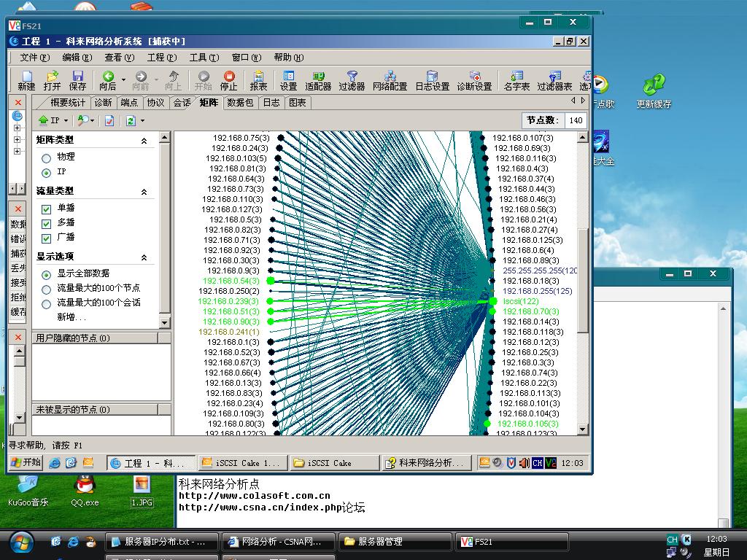Collapse the 显示选项 section
Viewport: 747px width, 560px height.
pyautogui.click(x=144, y=257)
